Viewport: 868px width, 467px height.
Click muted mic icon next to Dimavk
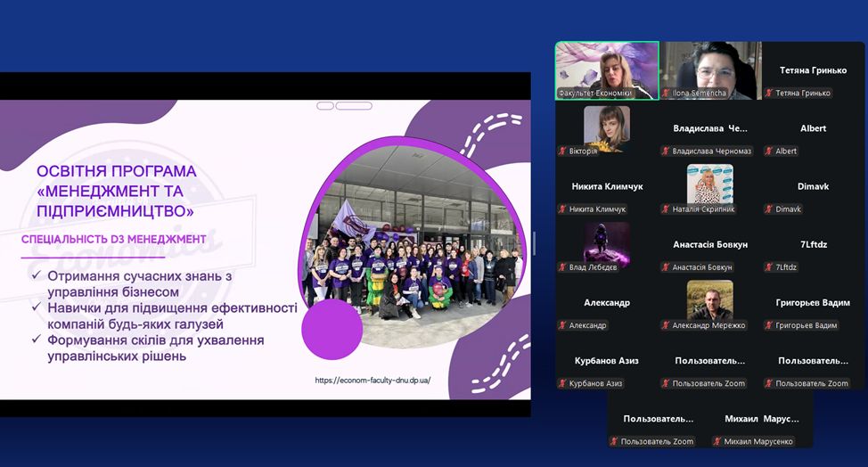pos(769,209)
